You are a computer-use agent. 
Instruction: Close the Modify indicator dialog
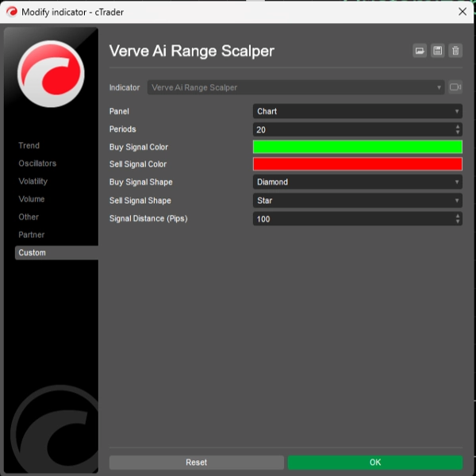[463, 12]
